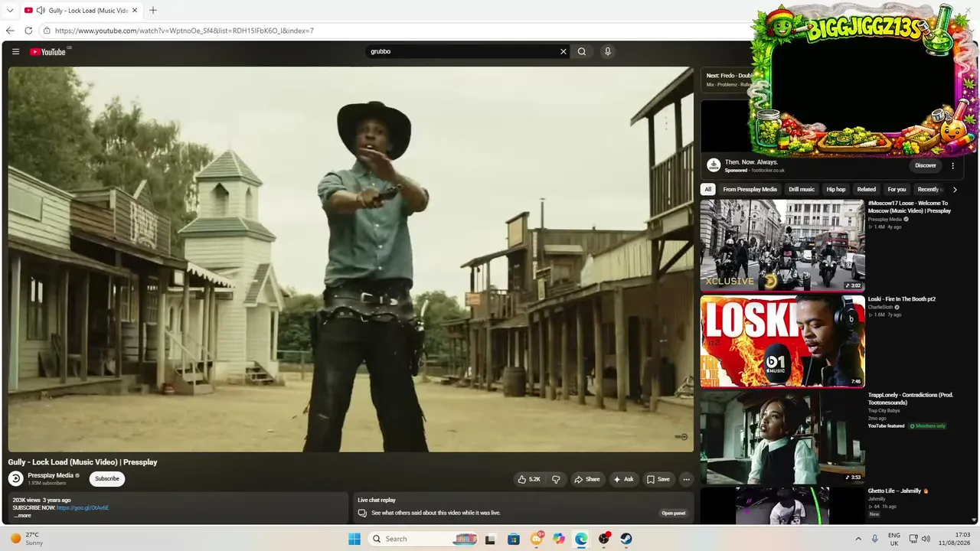Open volume and network quick settings

click(x=919, y=539)
